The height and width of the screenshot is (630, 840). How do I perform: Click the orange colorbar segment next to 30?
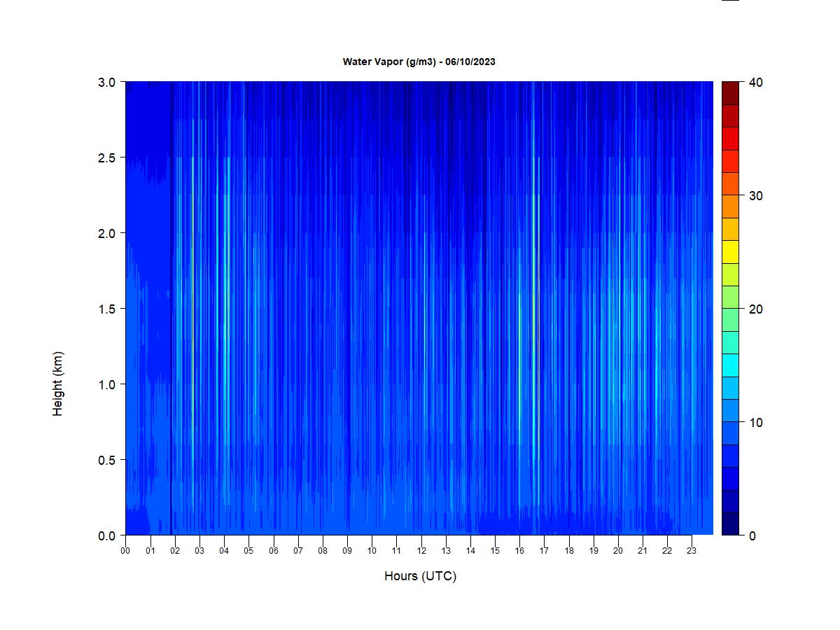[730, 206]
